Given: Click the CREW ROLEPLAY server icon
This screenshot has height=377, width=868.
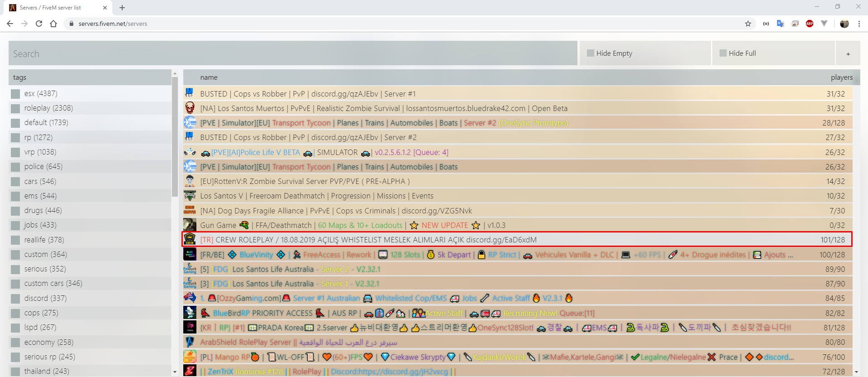Looking at the screenshot, I should coord(190,240).
